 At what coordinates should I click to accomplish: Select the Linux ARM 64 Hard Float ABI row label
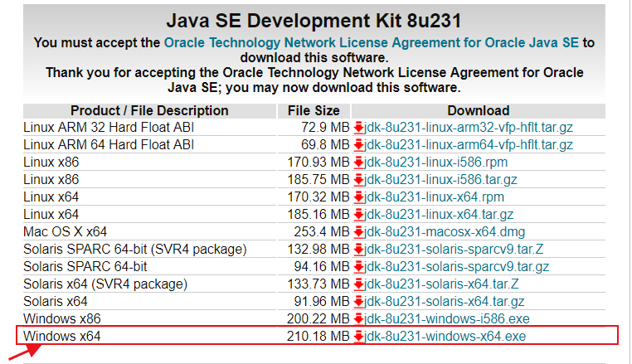(109, 145)
